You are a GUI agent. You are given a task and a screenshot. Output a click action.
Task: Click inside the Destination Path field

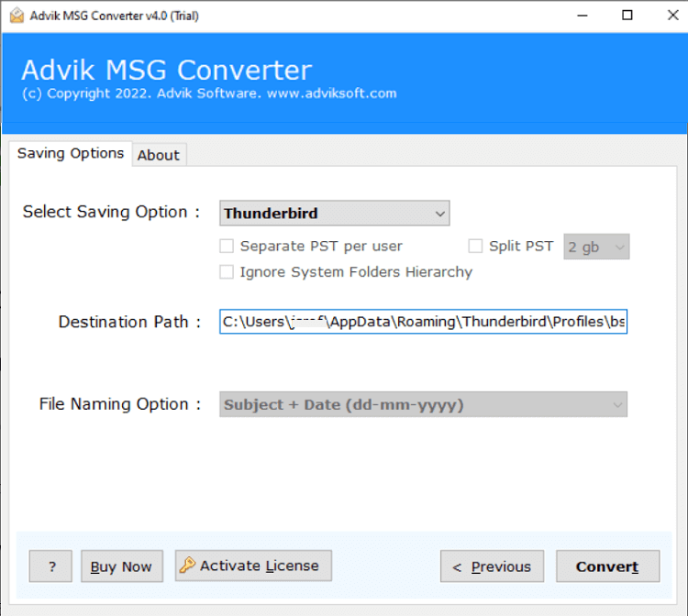(x=423, y=322)
